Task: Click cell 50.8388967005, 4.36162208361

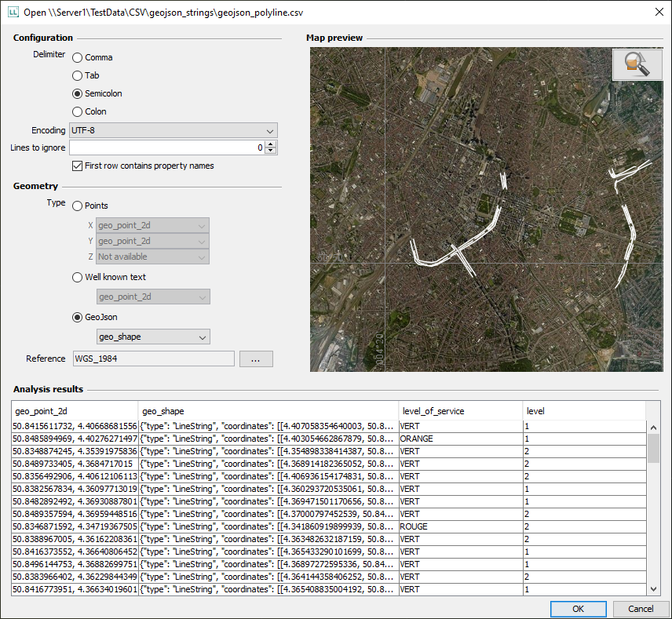Action: pos(75,539)
